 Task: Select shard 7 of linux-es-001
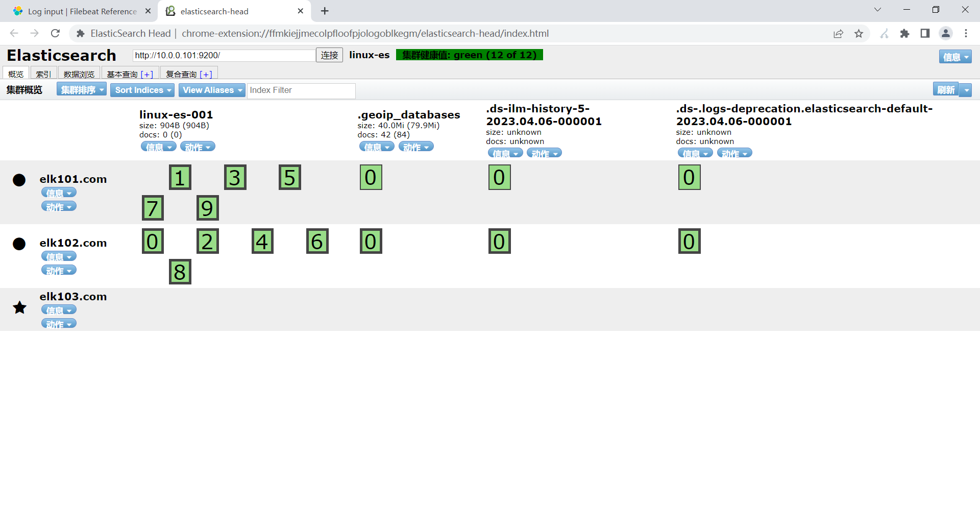153,208
